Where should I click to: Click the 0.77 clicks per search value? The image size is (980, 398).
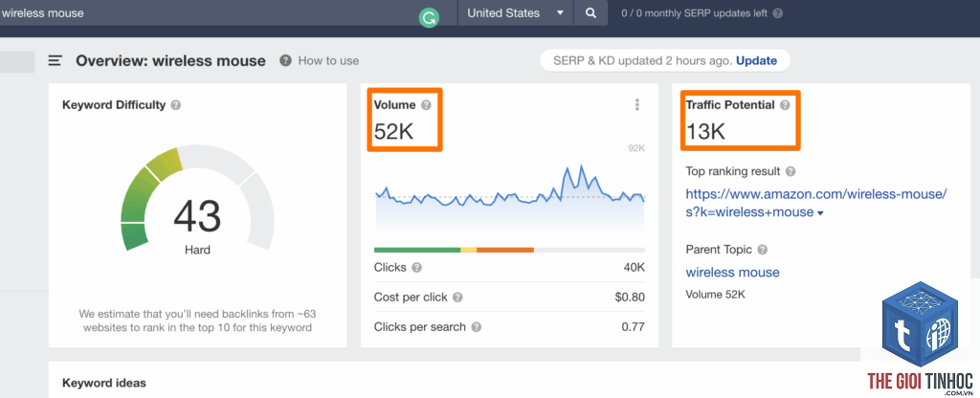pos(634,327)
